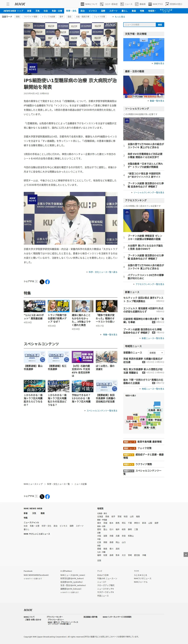Share on Facebook above 特集 section

click(47, 282)
